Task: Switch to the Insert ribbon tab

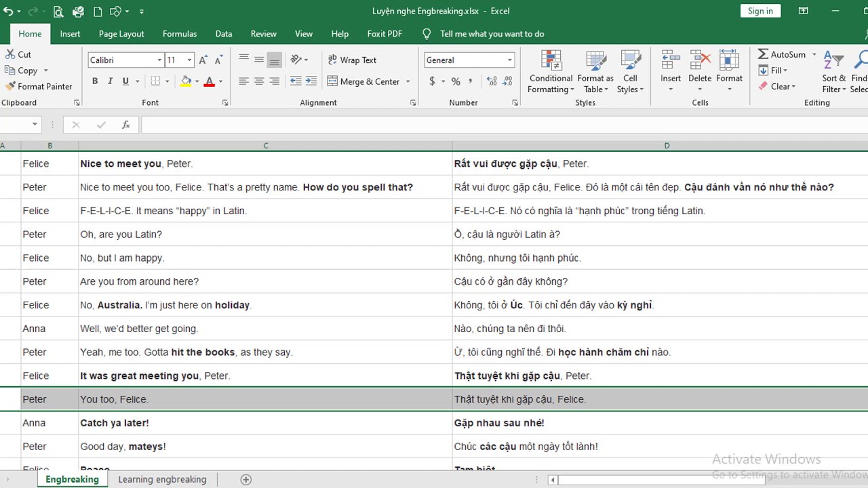Action: tap(70, 34)
